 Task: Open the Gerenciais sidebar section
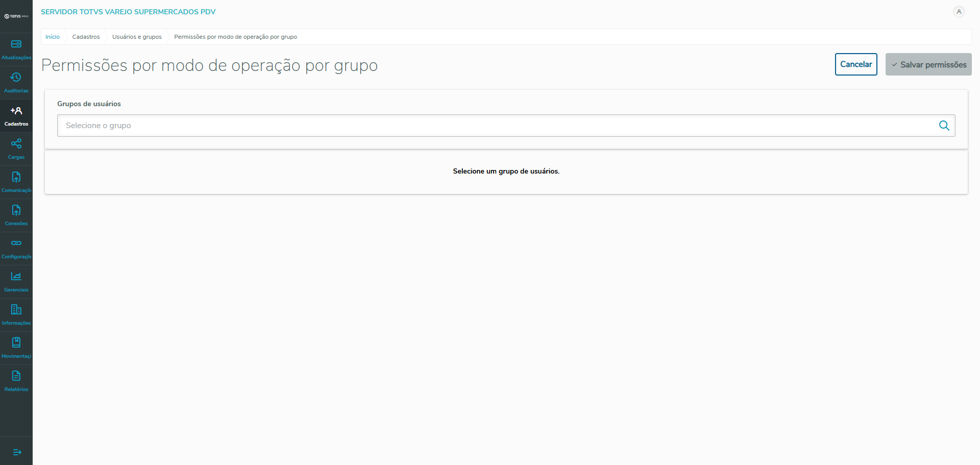tap(16, 282)
